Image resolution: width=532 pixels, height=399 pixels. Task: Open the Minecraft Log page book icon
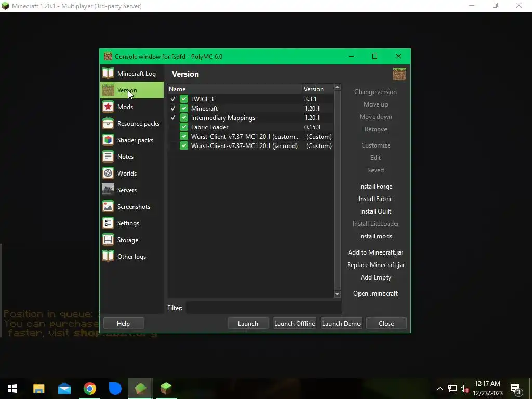tap(108, 73)
